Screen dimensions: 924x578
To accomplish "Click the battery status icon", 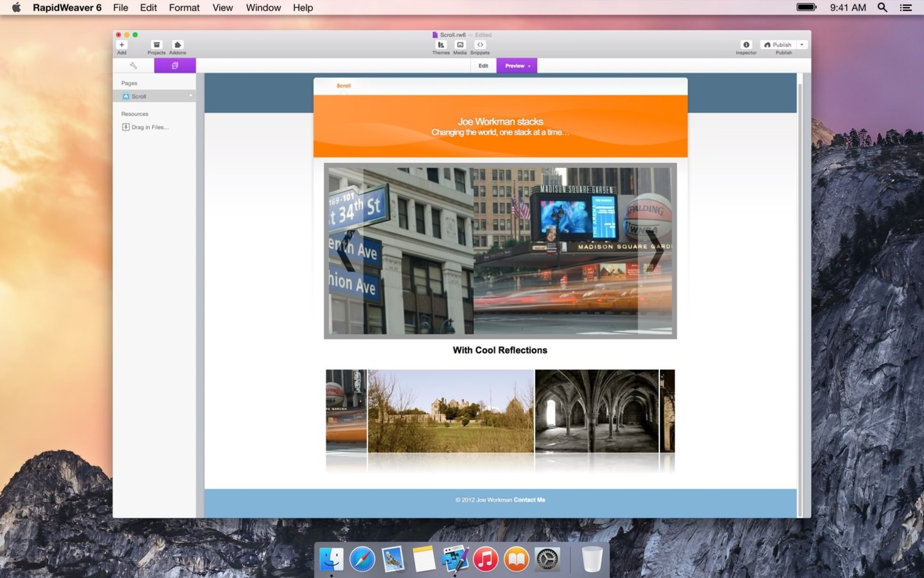I will pos(806,7).
